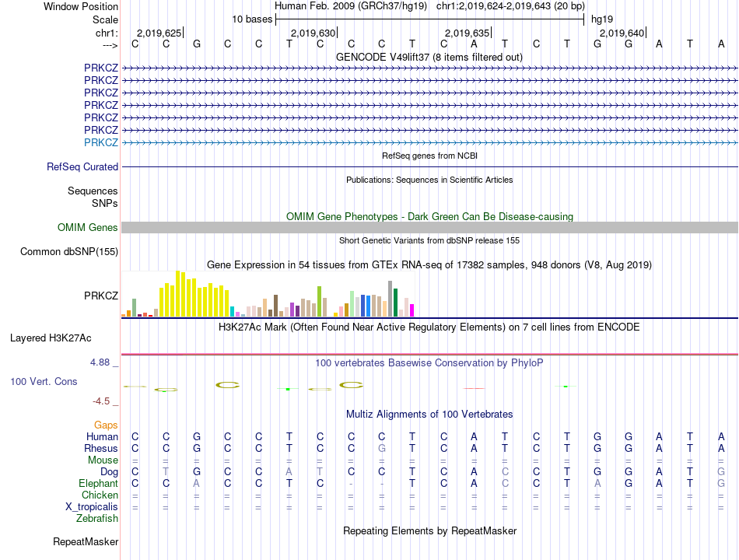This screenshot has height=560, width=739.
Task: Click the gray OMIM Genes bar
Action: (x=429, y=228)
